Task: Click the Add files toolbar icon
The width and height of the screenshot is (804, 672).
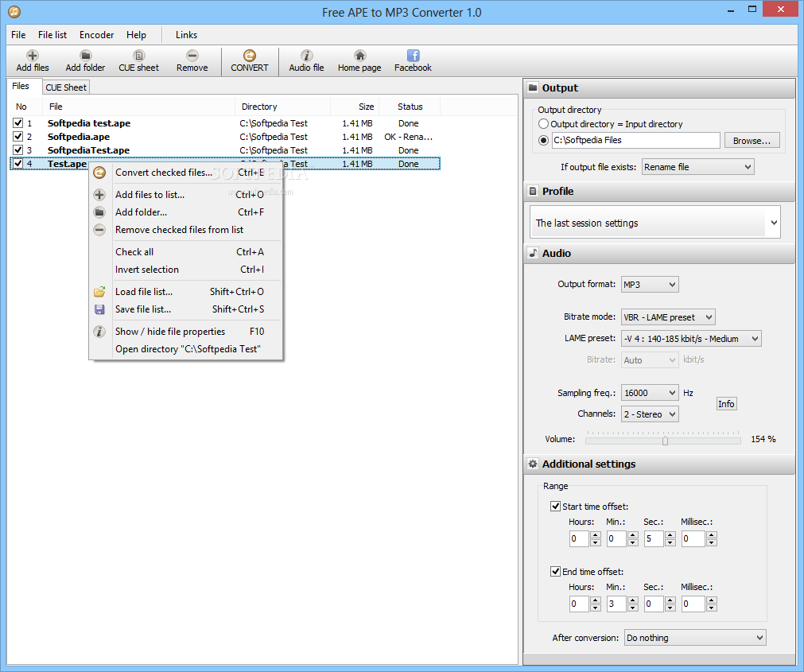Action: tap(33, 56)
